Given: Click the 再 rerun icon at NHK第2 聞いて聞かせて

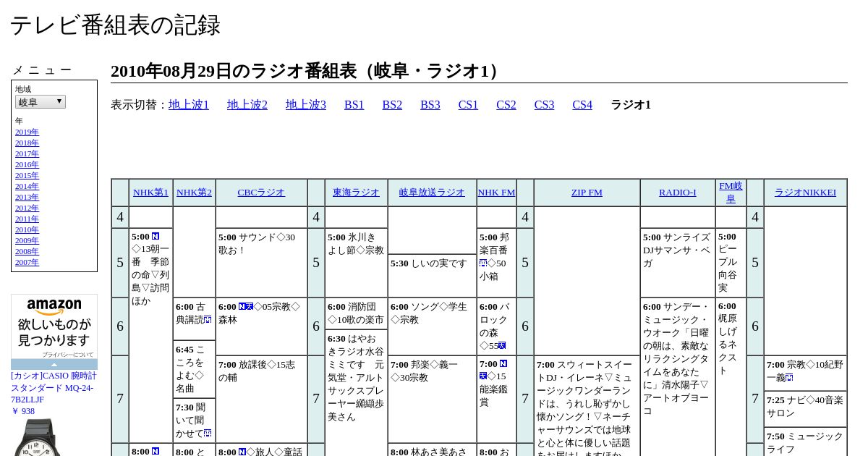Looking at the screenshot, I should coord(208,434).
